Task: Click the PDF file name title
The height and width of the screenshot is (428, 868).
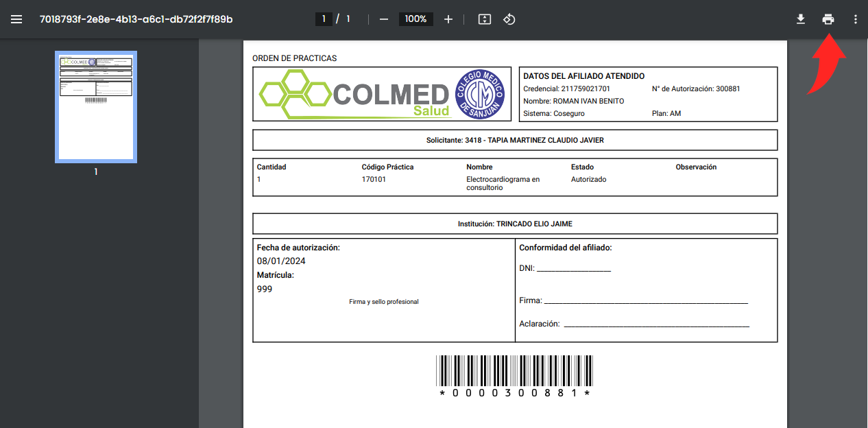Action: (136, 19)
